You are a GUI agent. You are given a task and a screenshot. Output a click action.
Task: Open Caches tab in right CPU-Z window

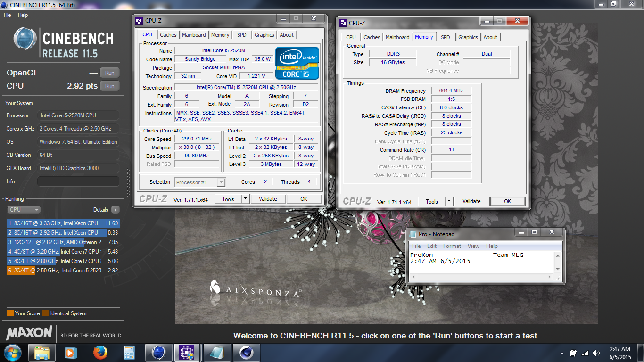[x=372, y=37]
